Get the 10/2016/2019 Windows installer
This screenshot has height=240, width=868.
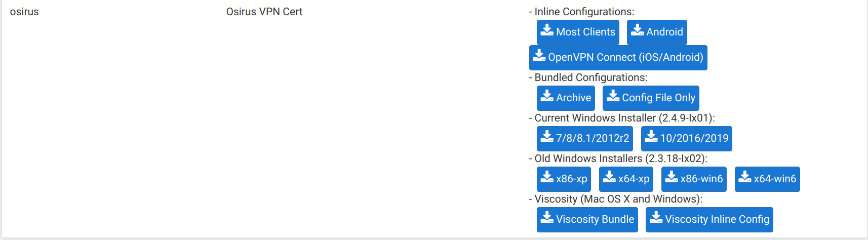687,139
